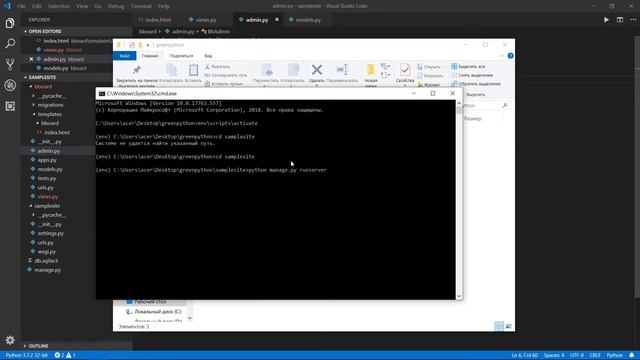Collapse the ribbon using the chevron beside Help

click(x=502, y=56)
